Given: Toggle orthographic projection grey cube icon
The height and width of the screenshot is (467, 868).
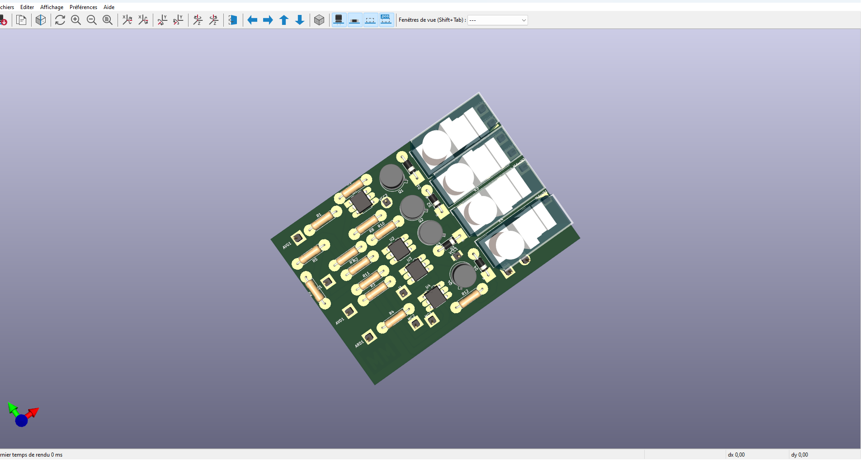Looking at the screenshot, I should click(319, 20).
